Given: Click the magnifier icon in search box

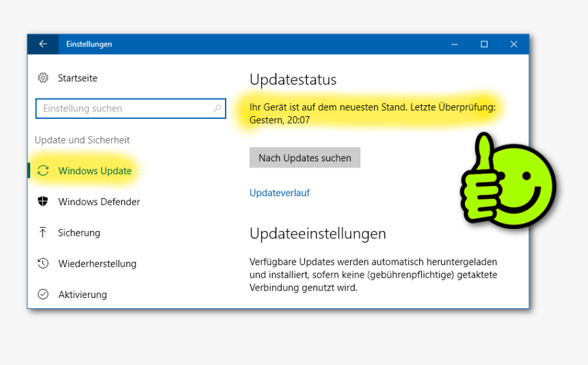Looking at the screenshot, I should click(217, 109).
